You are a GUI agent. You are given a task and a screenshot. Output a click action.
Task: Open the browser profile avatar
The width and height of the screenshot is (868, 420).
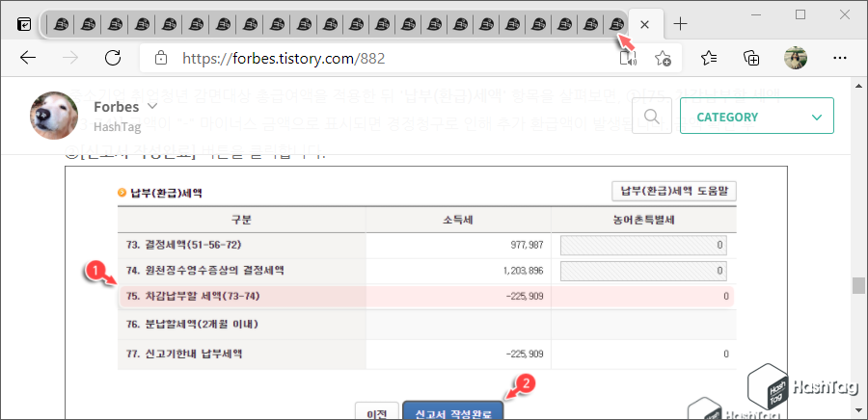pos(796,58)
